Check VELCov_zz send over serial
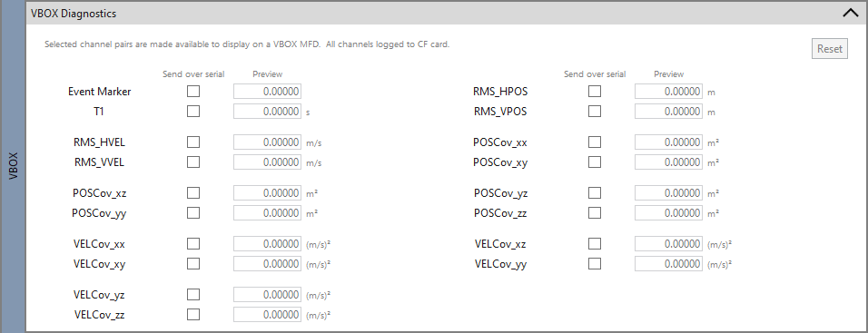 [x=193, y=315]
